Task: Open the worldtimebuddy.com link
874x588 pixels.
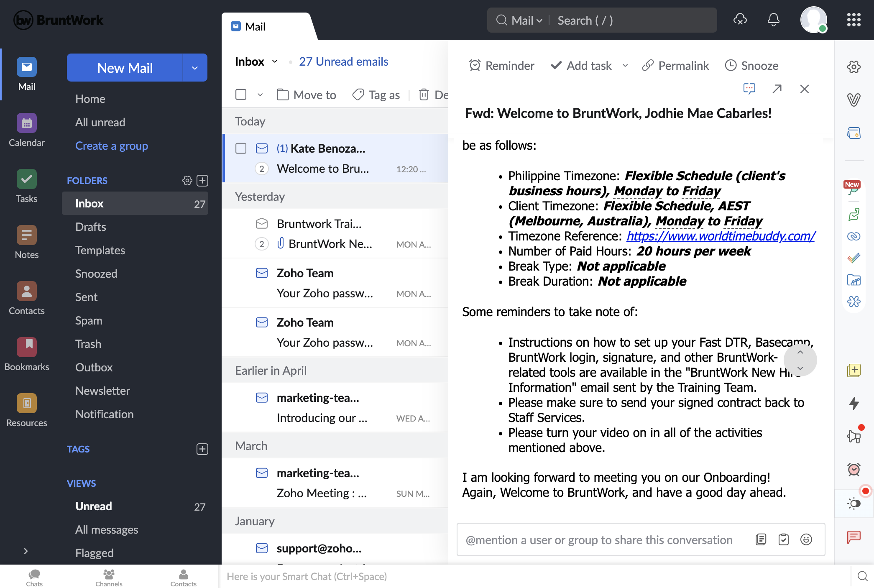Action: pos(721,236)
